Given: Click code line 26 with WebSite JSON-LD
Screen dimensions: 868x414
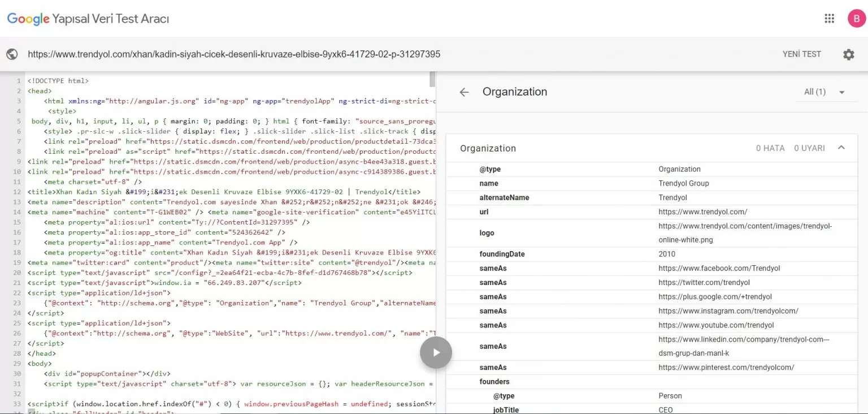Looking at the screenshot, I should 240,333.
